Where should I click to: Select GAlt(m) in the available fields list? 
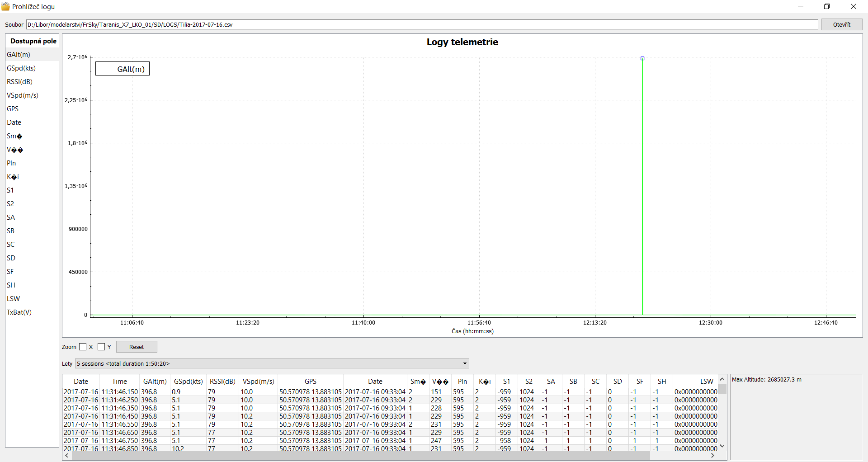[32, 54]
